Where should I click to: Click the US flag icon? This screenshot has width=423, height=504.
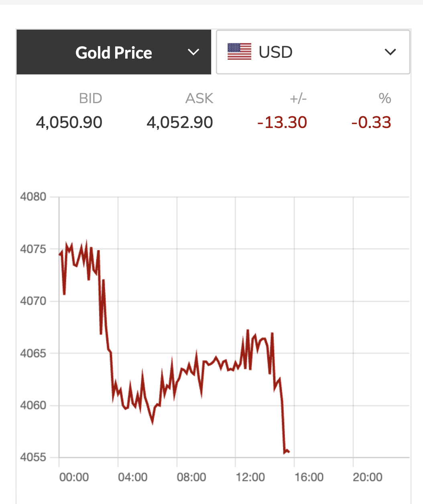point(239,52)
